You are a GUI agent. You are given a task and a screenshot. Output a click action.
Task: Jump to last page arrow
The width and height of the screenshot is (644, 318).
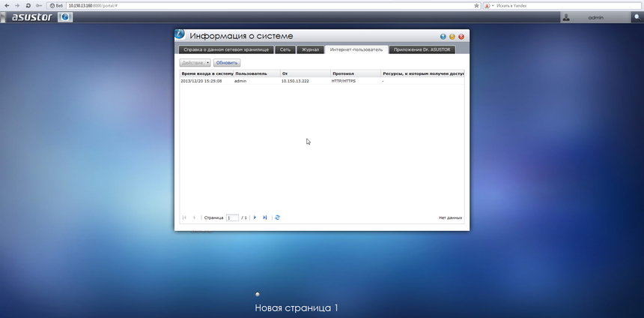265,217
